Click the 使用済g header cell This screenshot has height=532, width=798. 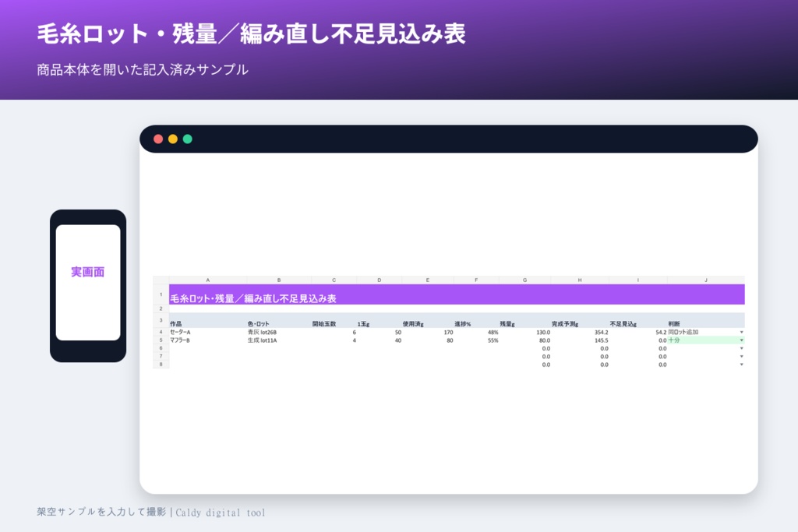click(428, 320)
